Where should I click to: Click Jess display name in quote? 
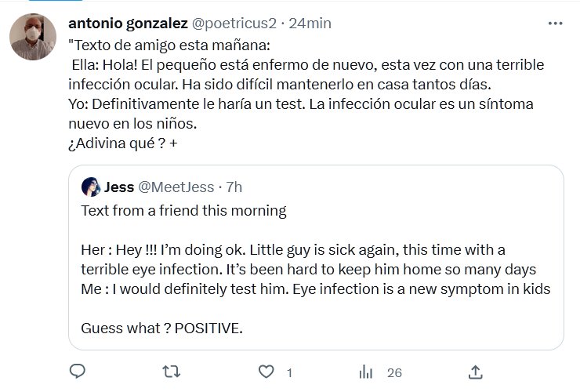pos(119,187)
